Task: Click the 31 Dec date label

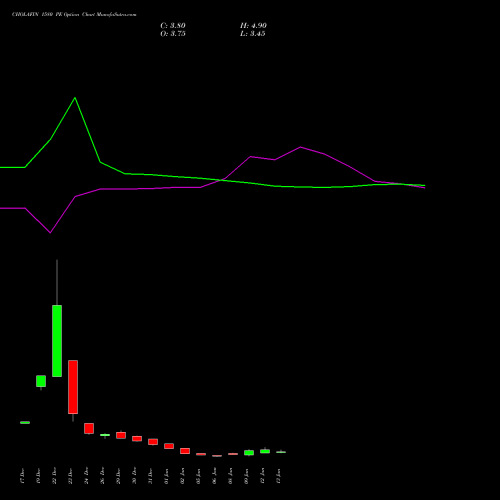Action: (x=150, y=476)
